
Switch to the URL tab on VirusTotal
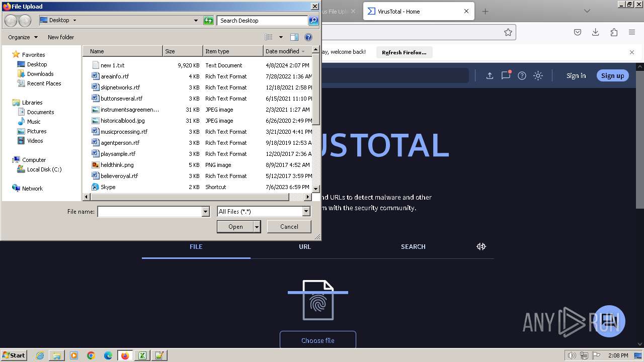click(x=305, y=246)
